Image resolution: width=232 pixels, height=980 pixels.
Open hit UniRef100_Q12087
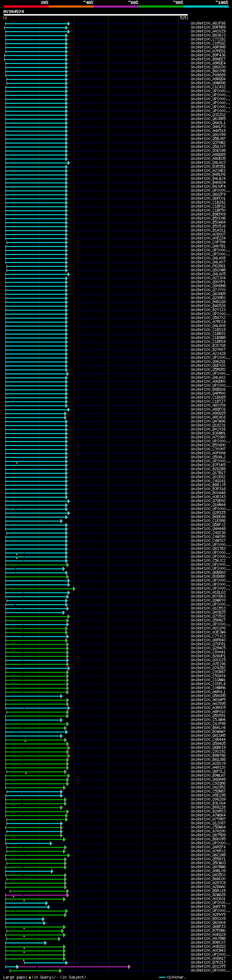point(208,823)
